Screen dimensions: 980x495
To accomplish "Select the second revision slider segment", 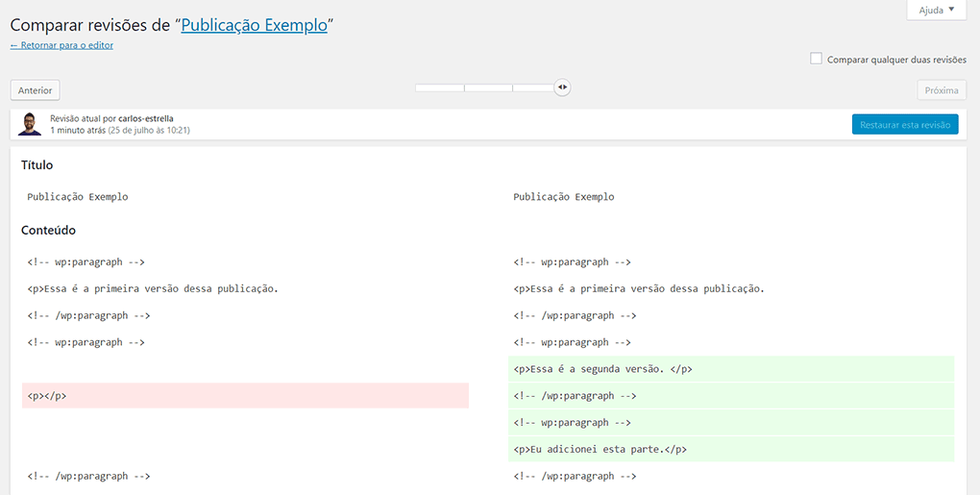I will [x=489, y=88].
